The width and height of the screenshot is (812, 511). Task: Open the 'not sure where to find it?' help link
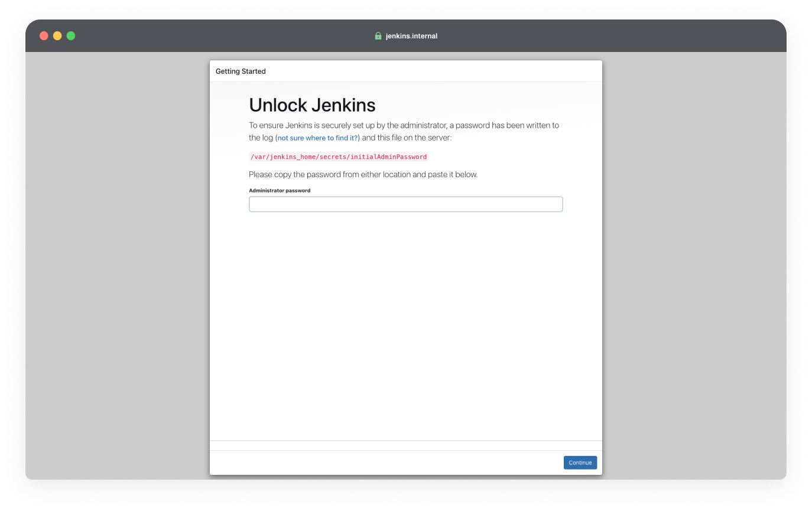[x=317, y=137]
